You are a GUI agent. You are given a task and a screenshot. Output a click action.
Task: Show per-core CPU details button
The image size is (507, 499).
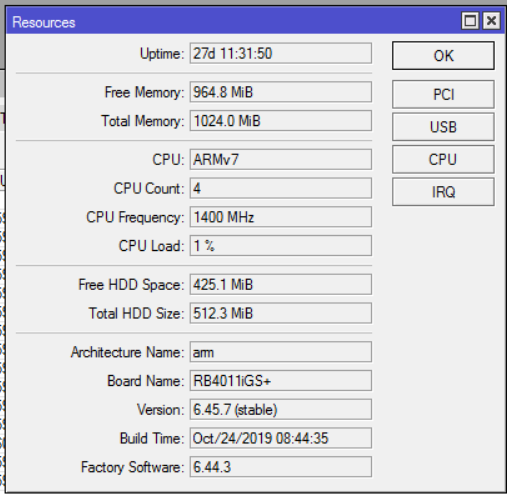443,159
